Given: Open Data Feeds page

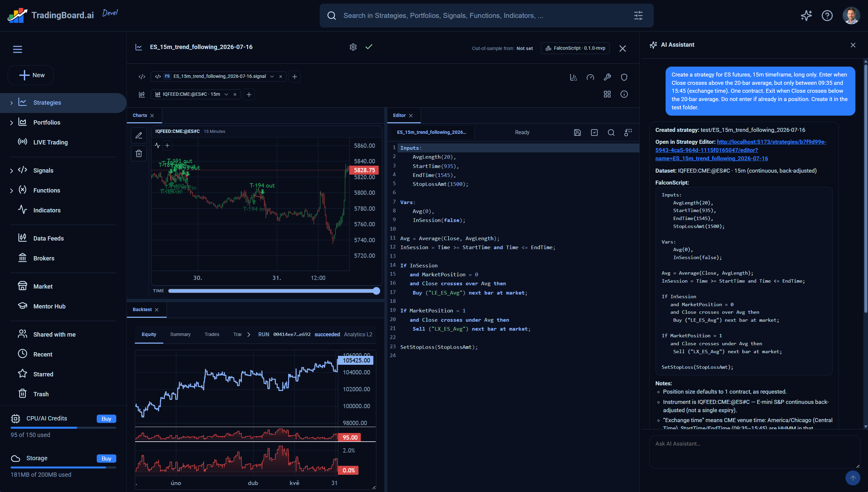Looking at the screenshot, I should (x=48, y=238).
